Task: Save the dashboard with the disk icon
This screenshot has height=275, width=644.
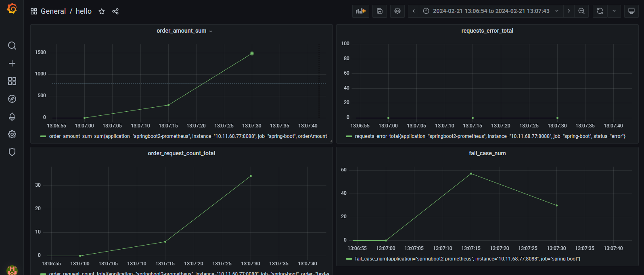Action: (380, 11)
